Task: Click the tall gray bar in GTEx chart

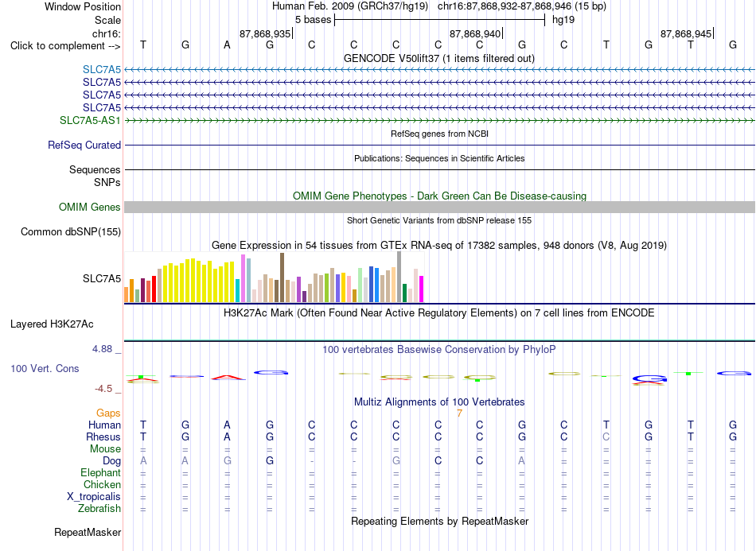Action: point(399,277)
